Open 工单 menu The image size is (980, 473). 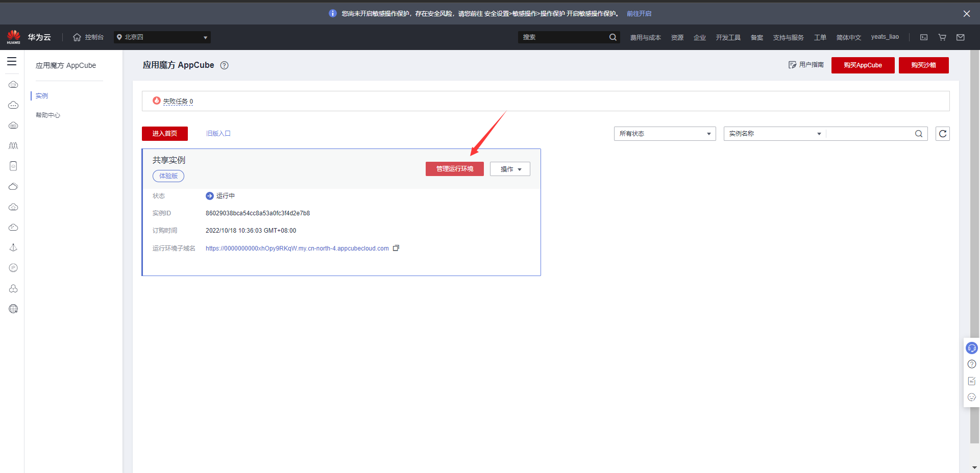pyautogui.click(x=820, y=37)
